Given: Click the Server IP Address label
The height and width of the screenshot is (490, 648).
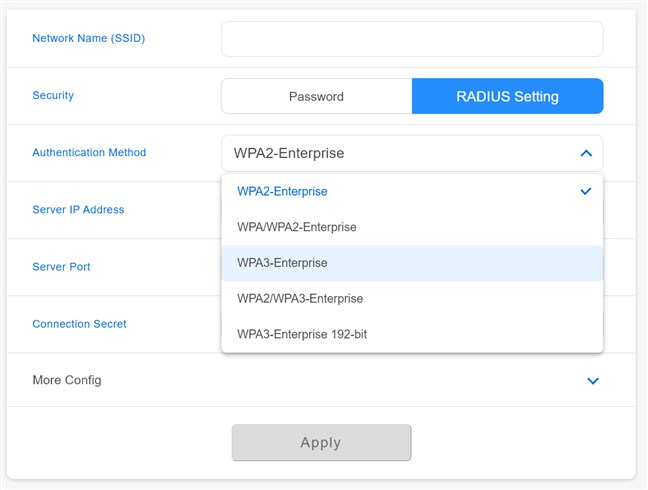Looking at the screenshot, I should 78,210.
